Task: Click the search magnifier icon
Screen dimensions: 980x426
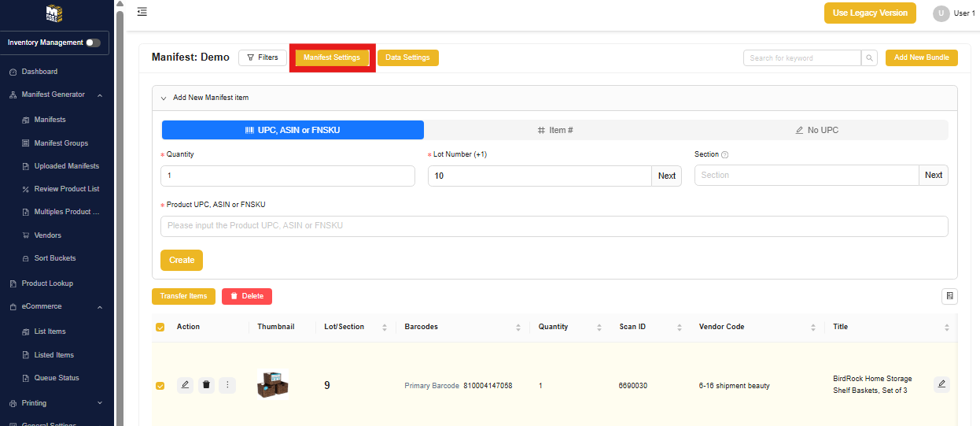Action: 869,58
